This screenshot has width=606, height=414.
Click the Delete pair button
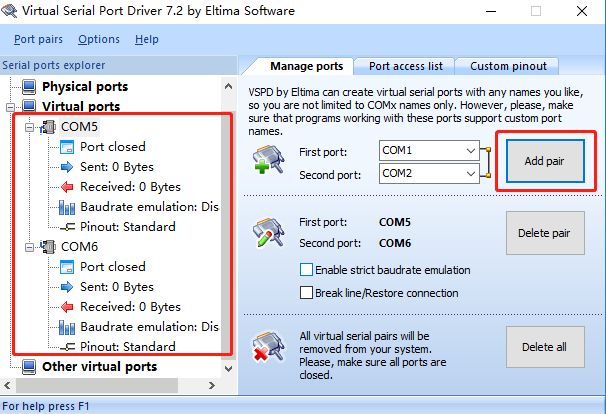[545, 233]
